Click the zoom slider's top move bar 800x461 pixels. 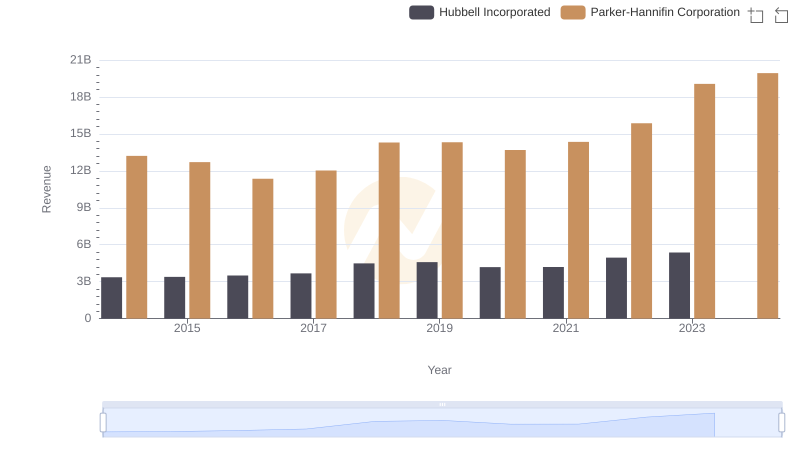[442, 404]
